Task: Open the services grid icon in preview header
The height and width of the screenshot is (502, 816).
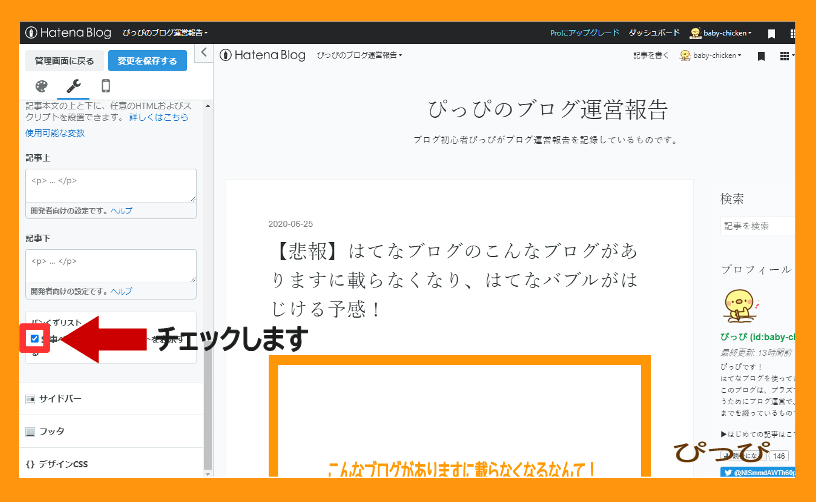Action: click(784, 56)
